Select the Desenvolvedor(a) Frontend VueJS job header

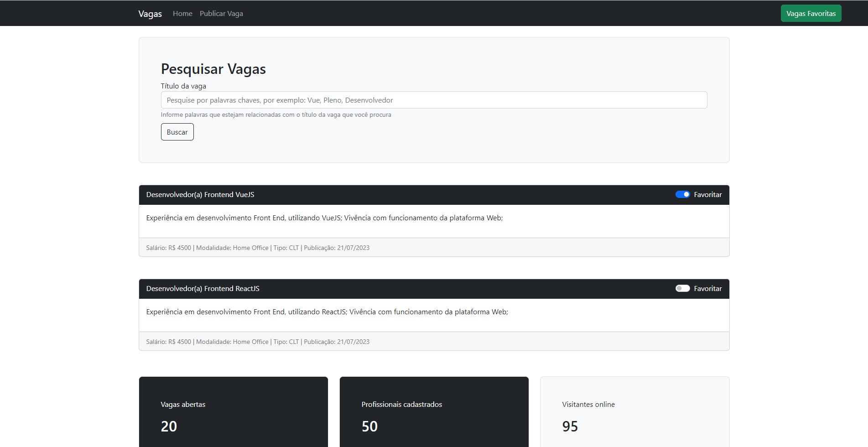point(200,194)
